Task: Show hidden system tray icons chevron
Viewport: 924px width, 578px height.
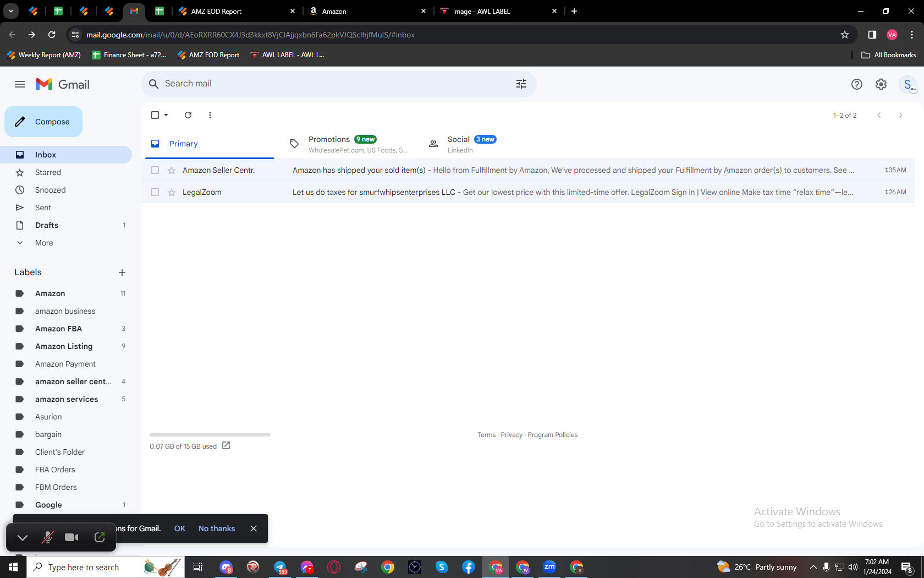Action: (x=813, y=567)
